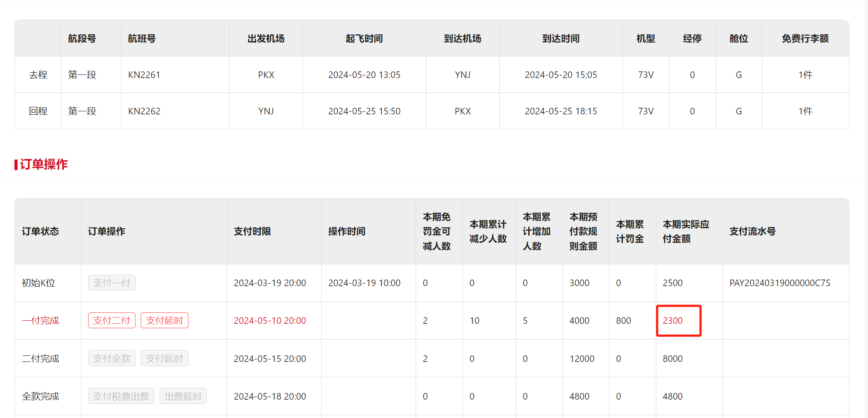Viewport: 868px width, 418px height.
Task: Click the 去程 row label
Action: [38, 75]
